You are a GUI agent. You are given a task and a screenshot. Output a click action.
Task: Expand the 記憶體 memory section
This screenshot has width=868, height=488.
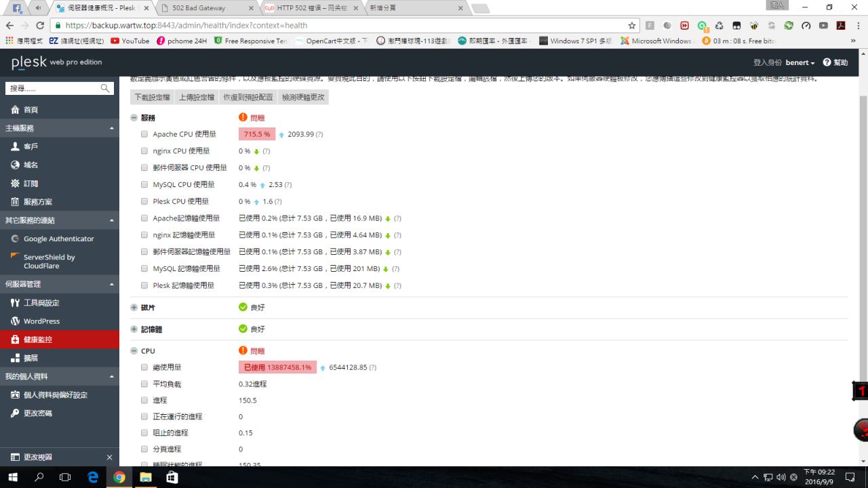point(134,329)
